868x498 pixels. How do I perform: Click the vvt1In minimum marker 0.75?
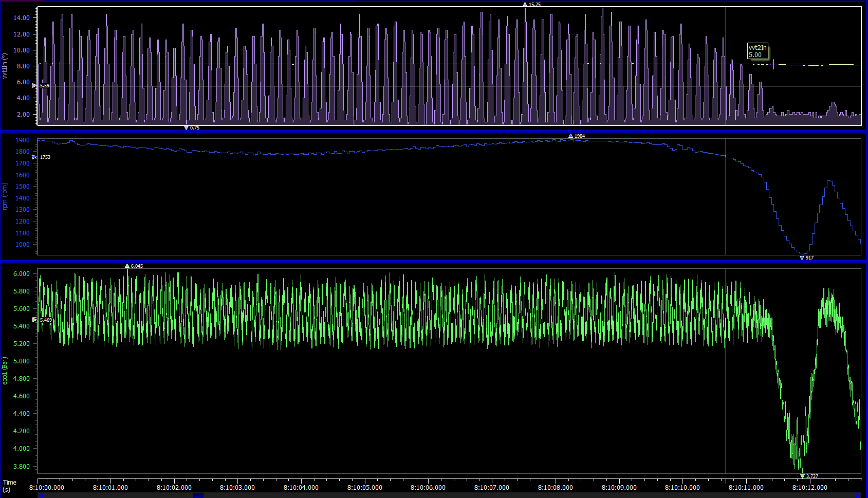click(187, 128)
